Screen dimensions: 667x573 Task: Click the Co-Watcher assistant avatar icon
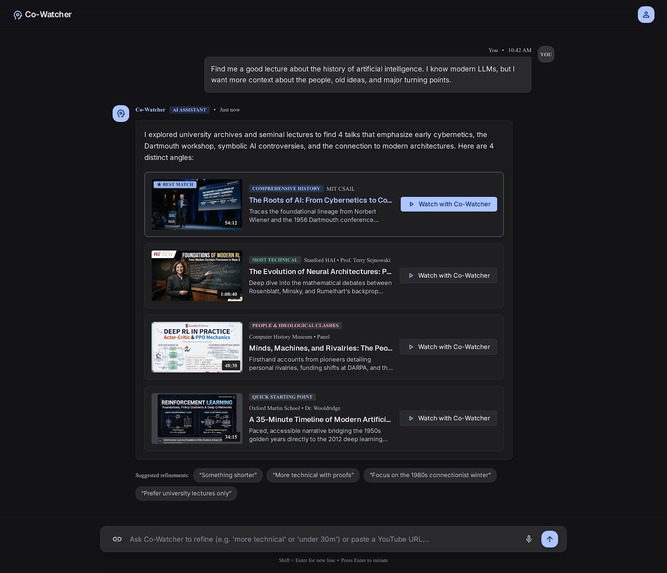pos(121,114)
